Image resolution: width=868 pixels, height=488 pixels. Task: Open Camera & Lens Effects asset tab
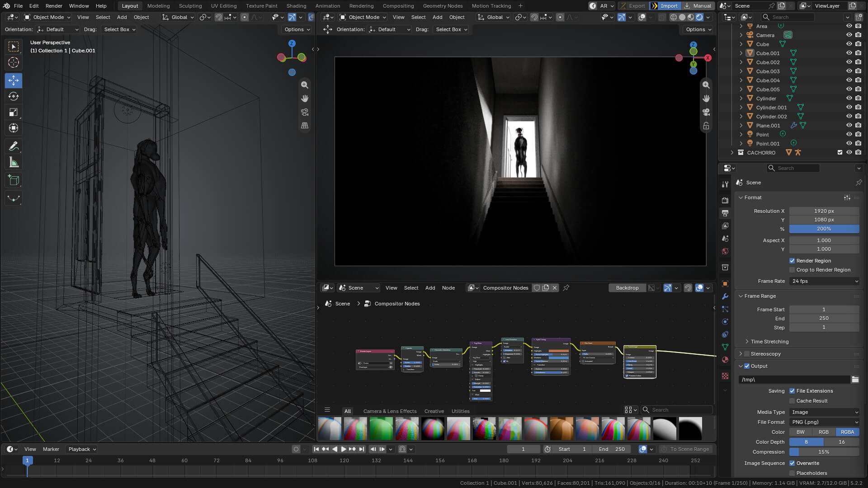[390, 411]
